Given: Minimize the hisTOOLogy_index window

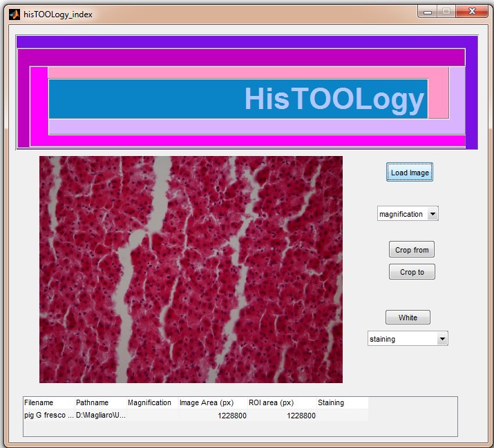Looking at the screenshot, I should (428, 12).
